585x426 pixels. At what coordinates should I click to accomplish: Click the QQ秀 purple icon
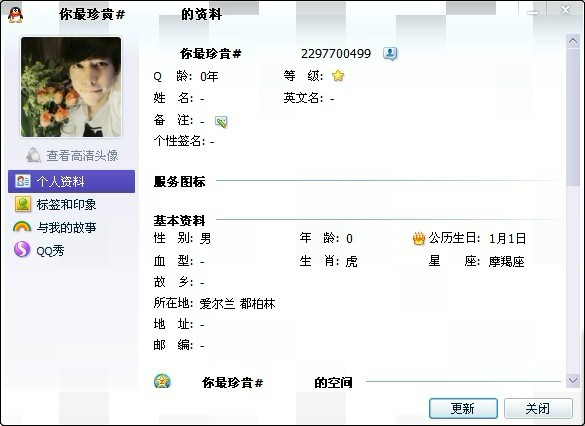(x=22, y=250)
